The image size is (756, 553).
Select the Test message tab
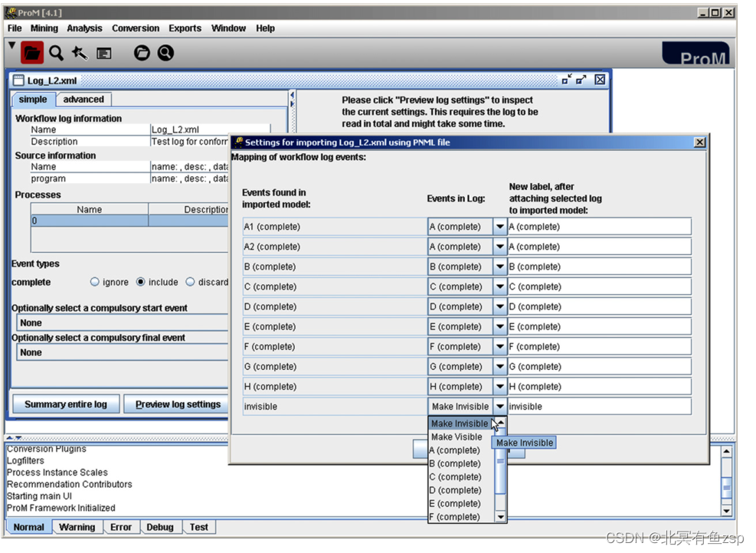point(199,527)
